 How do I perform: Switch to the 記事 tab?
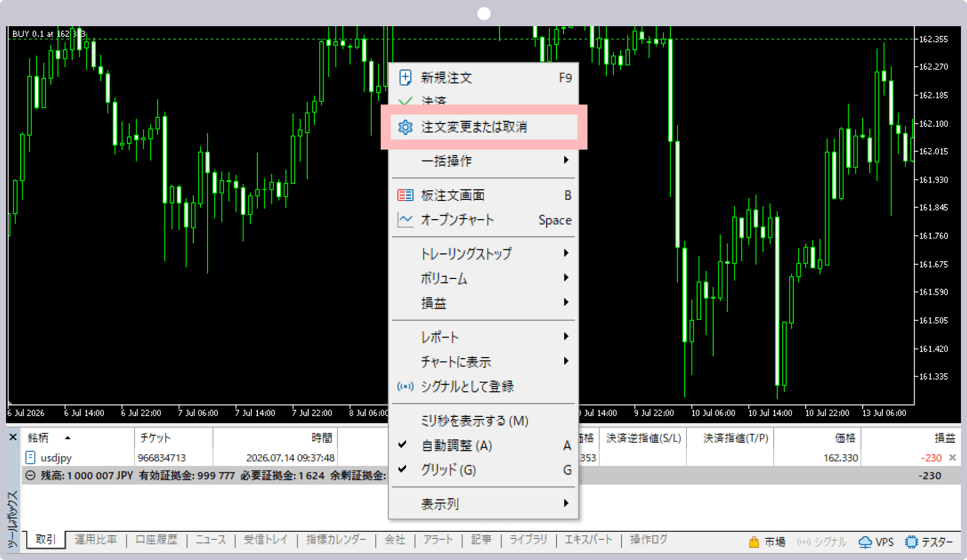481,539
